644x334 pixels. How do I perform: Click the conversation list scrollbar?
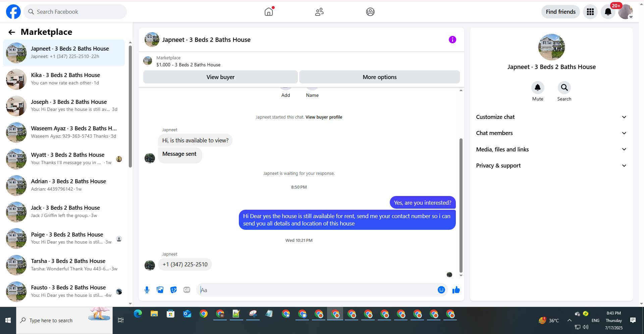tap(130, 106)
